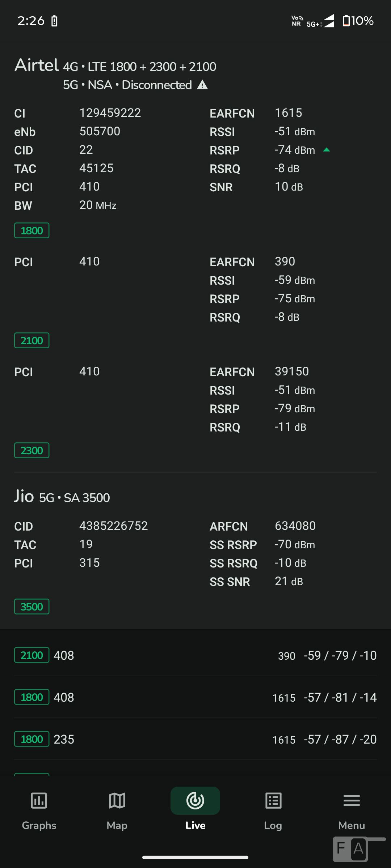This screenshot has width=391, height=868.
Task: Tap the FA translate overlay icon
Action: 350,849
